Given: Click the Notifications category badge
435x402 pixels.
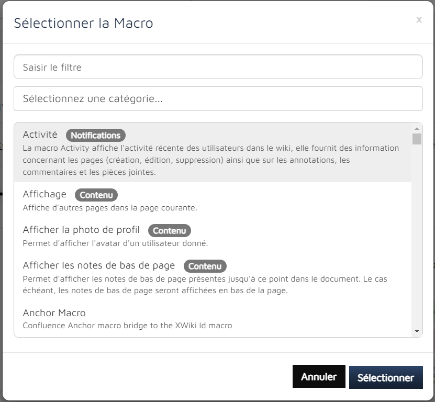Looking at the screenshot, I should [x=96, y=135].
